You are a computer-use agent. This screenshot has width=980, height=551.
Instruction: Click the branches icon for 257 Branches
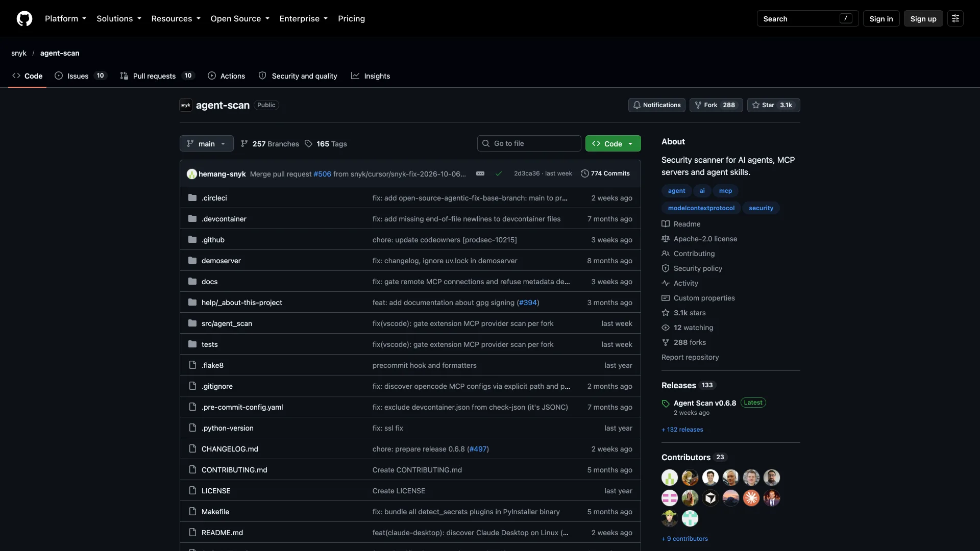(244, 144)
